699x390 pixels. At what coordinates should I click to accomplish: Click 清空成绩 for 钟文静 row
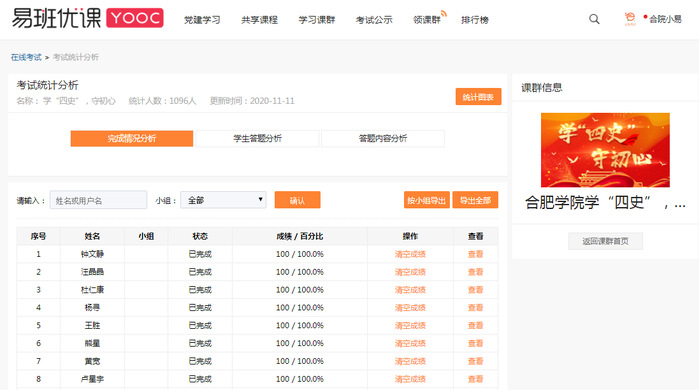pyautogui.click(x=410, y=254)
